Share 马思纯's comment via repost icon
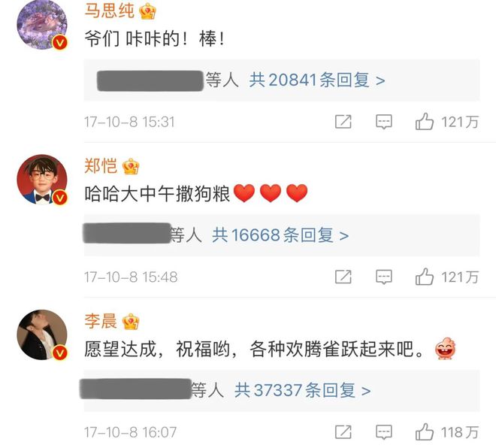The image size is (496, 448). click(343, 122)
